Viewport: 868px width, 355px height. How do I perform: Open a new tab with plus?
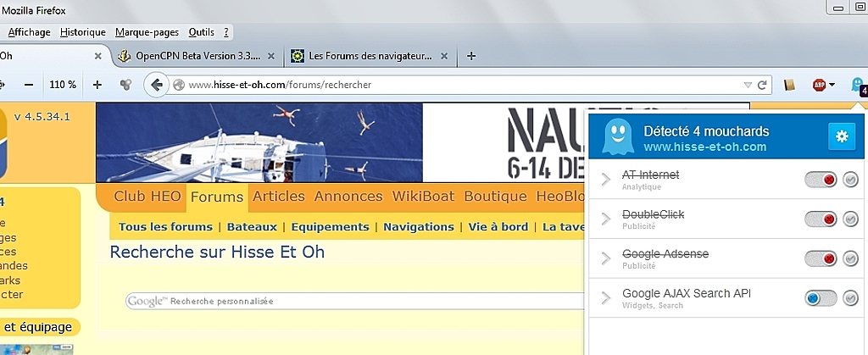(471, 56)
